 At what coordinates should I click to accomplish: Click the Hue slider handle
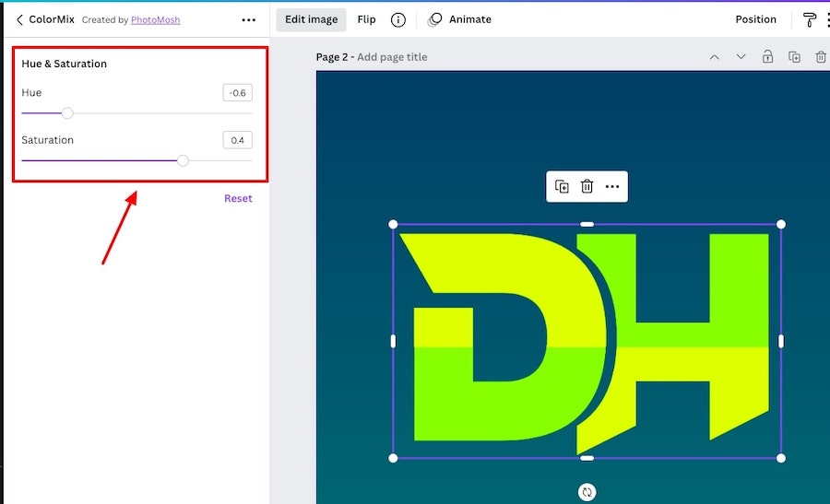pyautogui.click(x=67, y=113)
